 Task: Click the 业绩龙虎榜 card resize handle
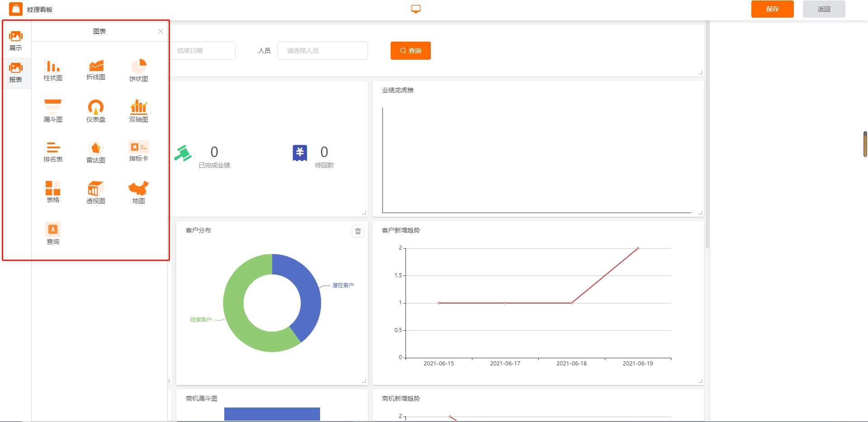pyautogui.click(x=700, y=212)
